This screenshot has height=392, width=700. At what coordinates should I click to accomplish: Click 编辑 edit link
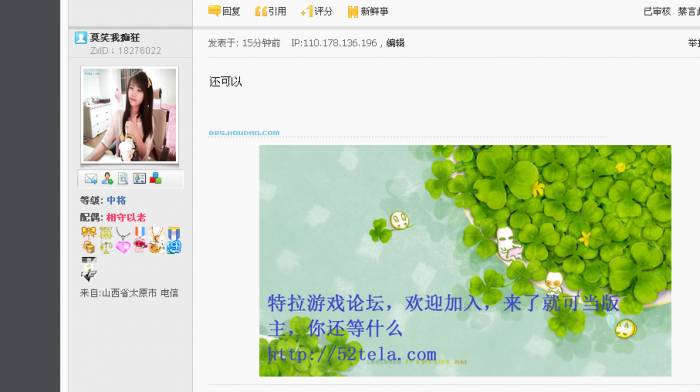point(395,43)
